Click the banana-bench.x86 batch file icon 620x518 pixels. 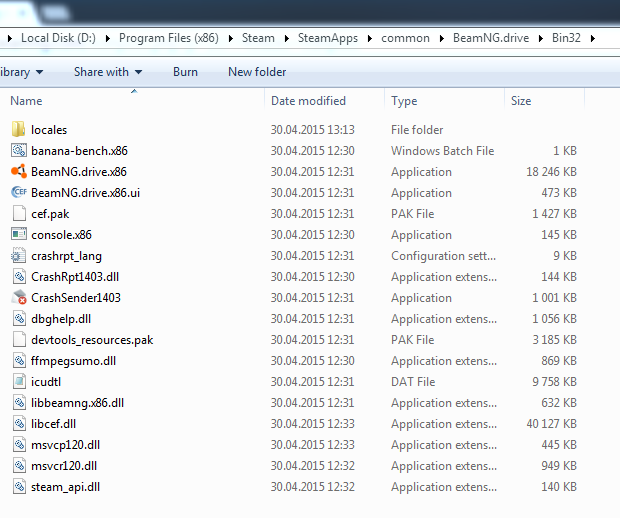point(19,150)
